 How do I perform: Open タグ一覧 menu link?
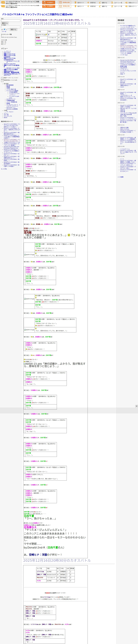tap(6, 115)
